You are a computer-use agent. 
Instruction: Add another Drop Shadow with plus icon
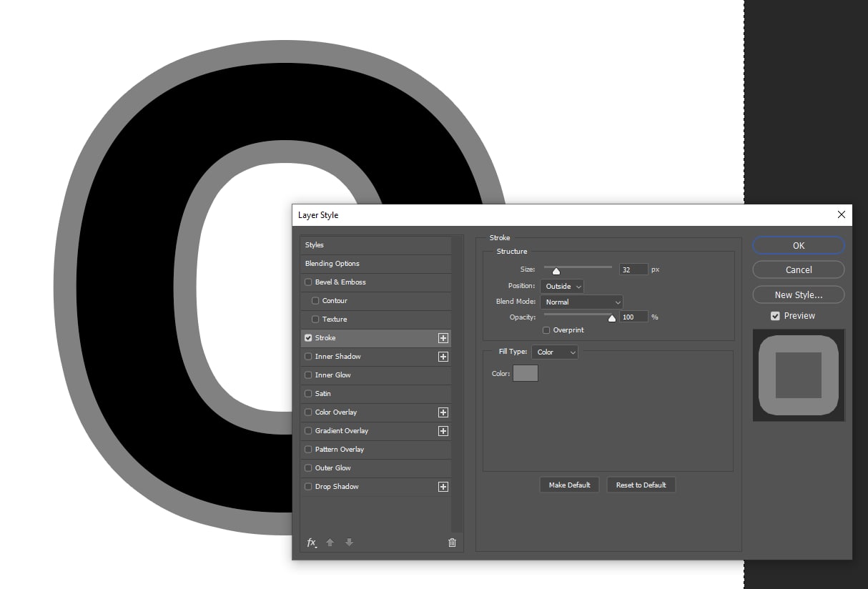coord(443,487)
